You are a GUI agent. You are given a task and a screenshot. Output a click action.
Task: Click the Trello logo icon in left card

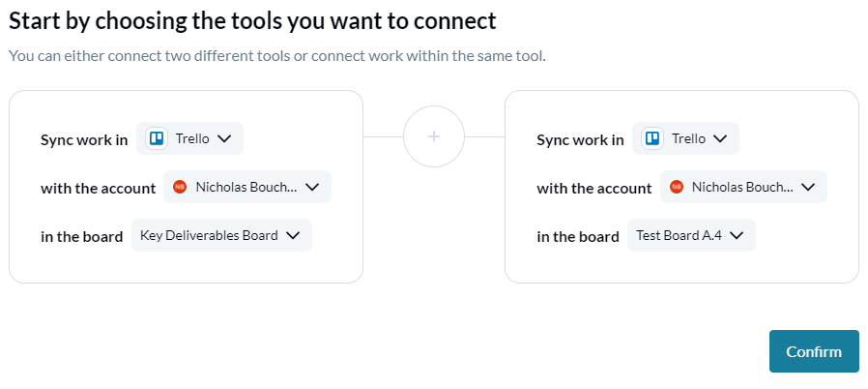(x=157, y=138)
